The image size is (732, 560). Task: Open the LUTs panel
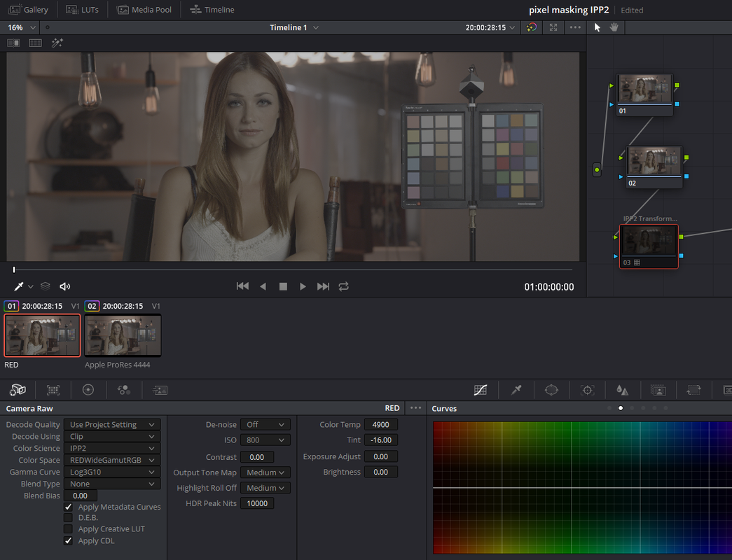(82, 10)
